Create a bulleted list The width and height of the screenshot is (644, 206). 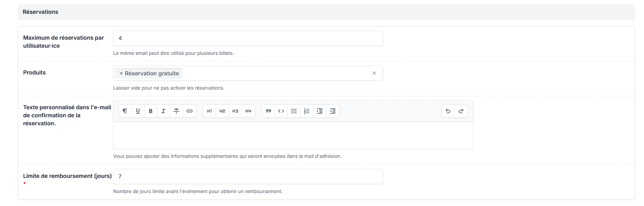(294, 111)
